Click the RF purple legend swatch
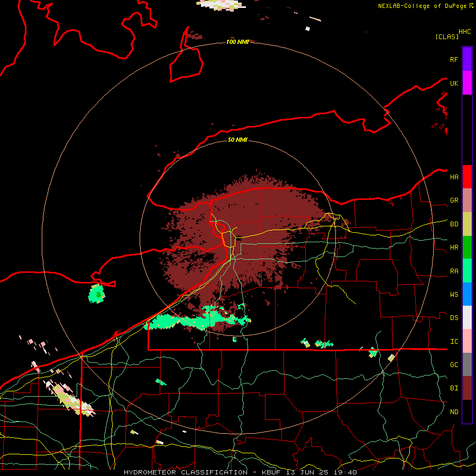Image resolution: width=476 pixels, height=476 pixels. coord(467,59)
